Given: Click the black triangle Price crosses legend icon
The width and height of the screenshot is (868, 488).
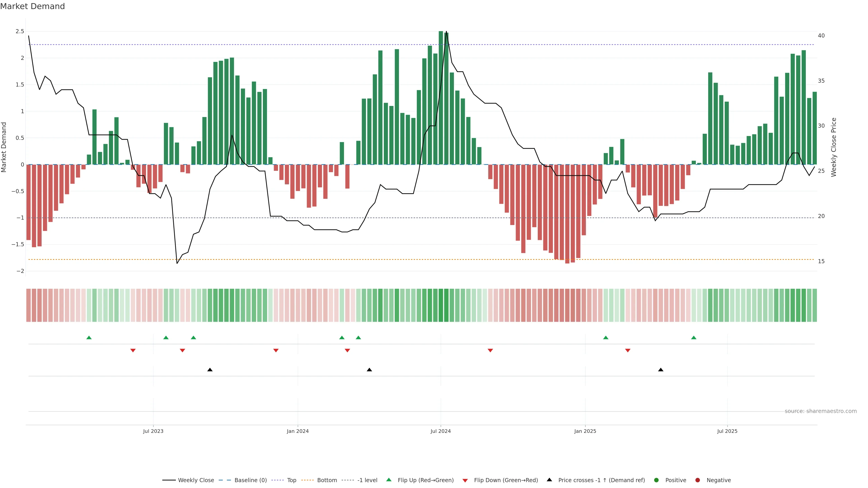Looking at the screenshot, I should 549,480.
